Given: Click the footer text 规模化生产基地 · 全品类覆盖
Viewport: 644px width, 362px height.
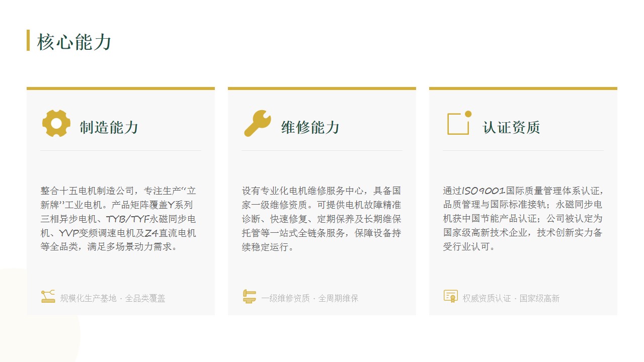Looking at the screenshot, I should tap(113, 298).
